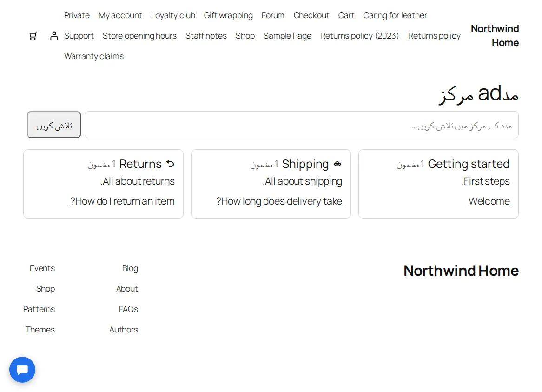
Task: Open 'How long does delivery take?' article
Action: click(279, 201)
